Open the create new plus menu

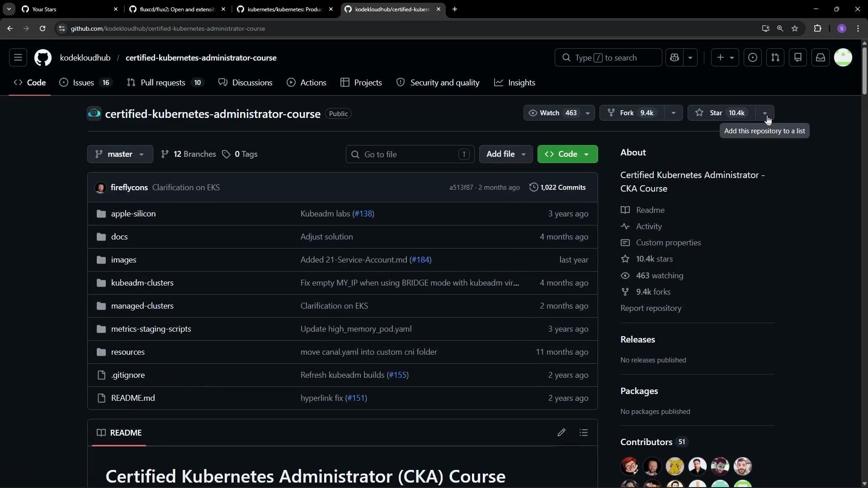[x=725, y=57]
